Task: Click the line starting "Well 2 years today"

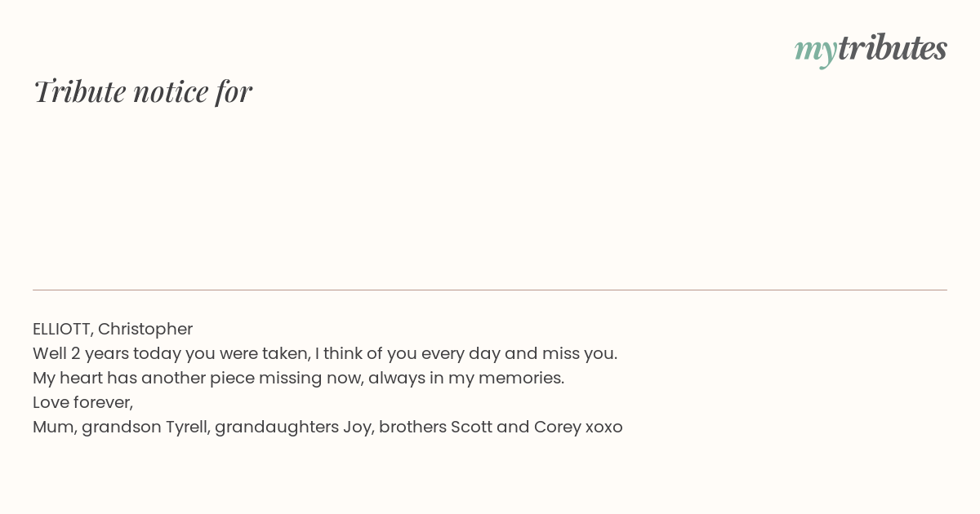Action: pos(325,353)
